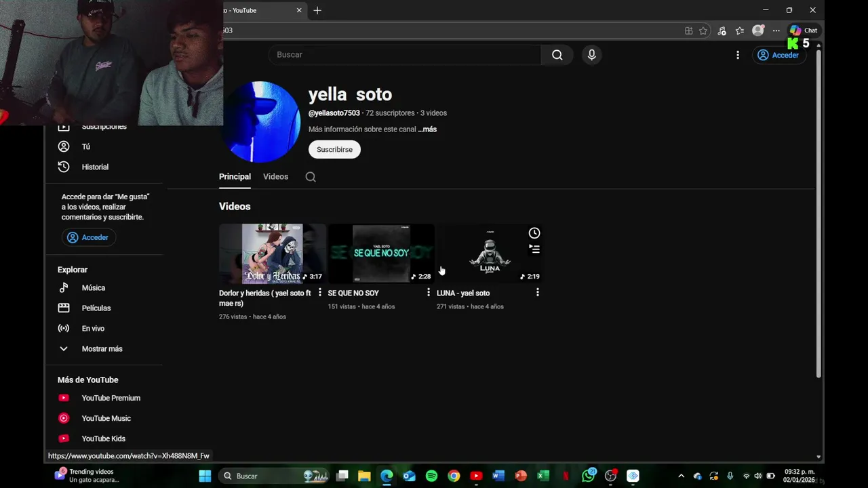Image resolution: width=868 pixels, height=488 pixels.
Task: Open Dorlor y heridas title link
Action: pos(264,298)
